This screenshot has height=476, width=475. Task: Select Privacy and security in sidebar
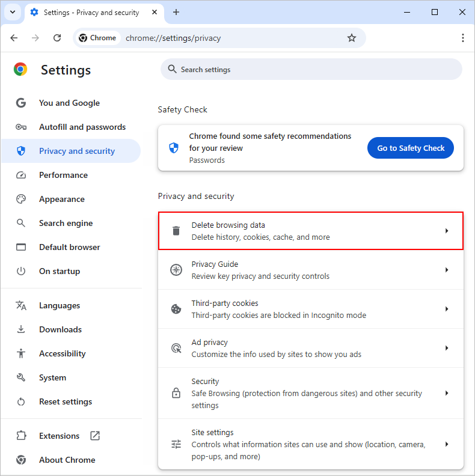(71, 151)
